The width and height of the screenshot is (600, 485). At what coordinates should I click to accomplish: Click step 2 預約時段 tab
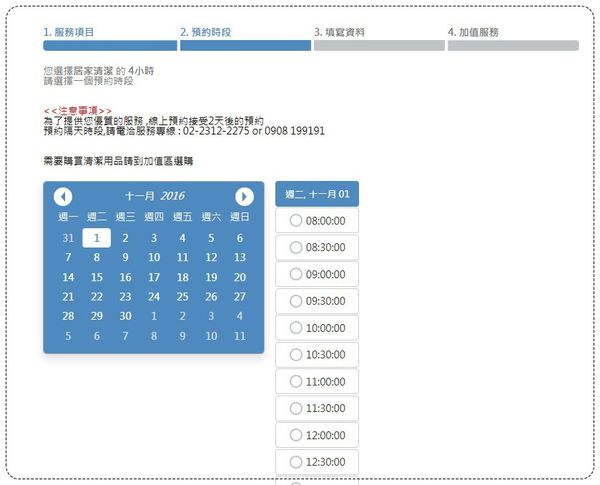click(205, 32)
